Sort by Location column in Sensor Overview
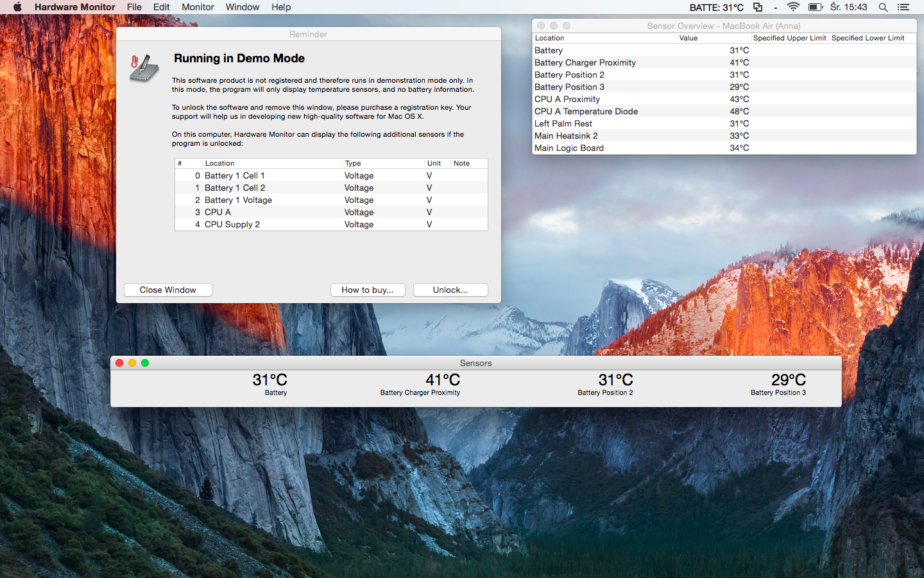The image size is (924, 578). pyautogui.click(x=604, y=38)
